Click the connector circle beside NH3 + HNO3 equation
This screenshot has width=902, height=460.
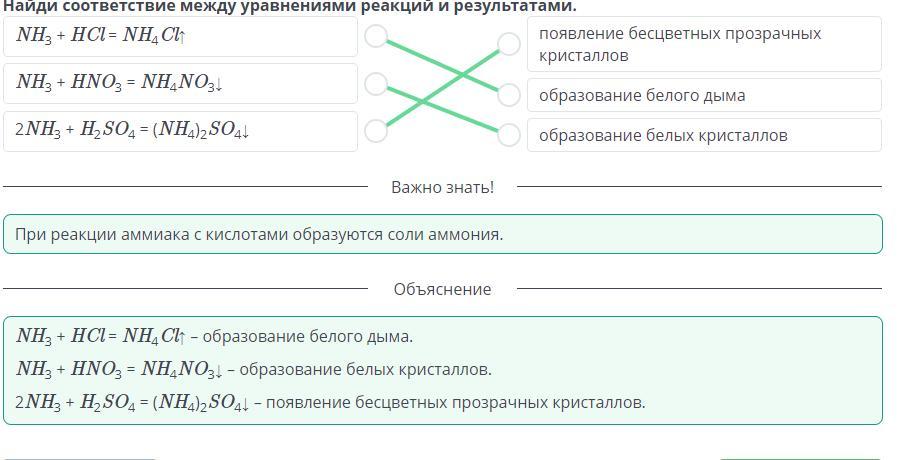coord(376,84)
